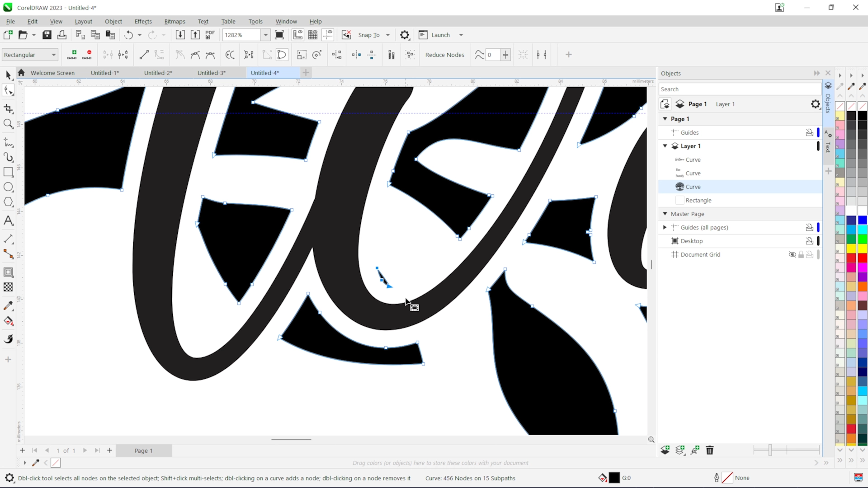Toggle Show Guidelines button
This screenshot has width=868, height=488.
[x=328, y=35]
